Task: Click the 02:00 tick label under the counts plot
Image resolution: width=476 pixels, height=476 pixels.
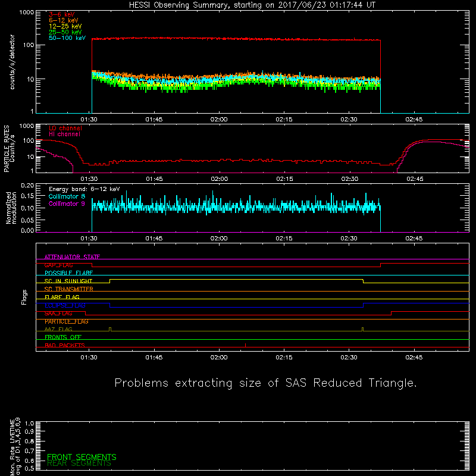Action: 219,120
